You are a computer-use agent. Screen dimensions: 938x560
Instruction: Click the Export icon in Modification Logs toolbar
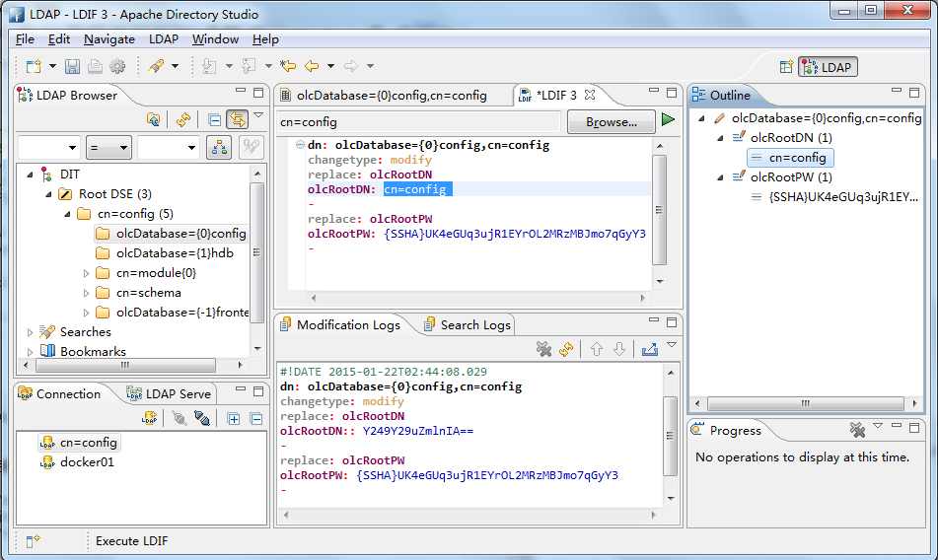click(649, 349)
